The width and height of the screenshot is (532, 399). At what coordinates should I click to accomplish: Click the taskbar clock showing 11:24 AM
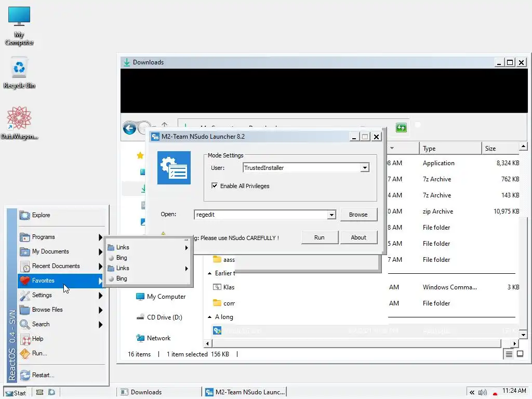(x=514, y=391)
